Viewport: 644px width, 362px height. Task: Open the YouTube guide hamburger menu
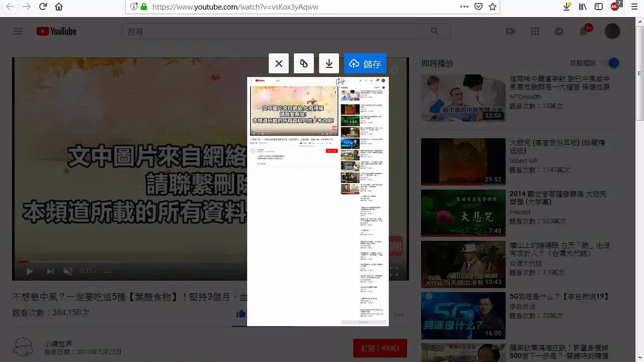(x=18, y=31)
